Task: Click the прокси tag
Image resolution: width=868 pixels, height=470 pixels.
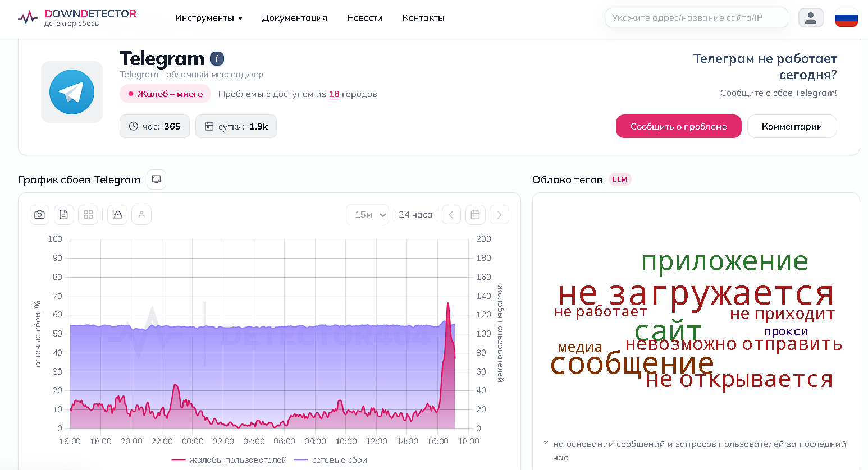Action: pyautogui.click(x=786, y=331)
